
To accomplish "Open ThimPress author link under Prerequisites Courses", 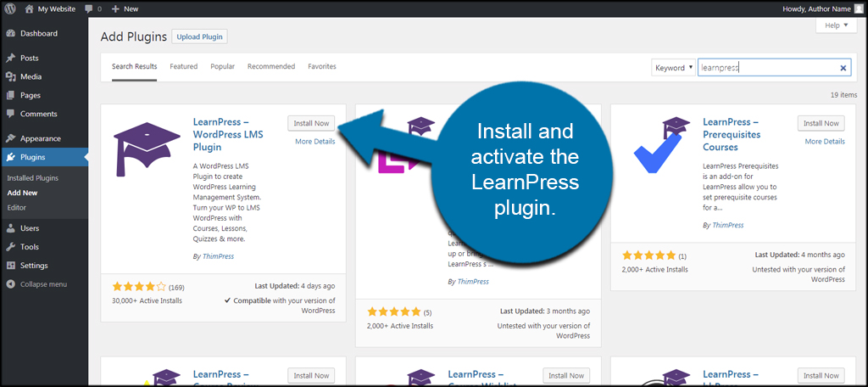I will (727, 225).
